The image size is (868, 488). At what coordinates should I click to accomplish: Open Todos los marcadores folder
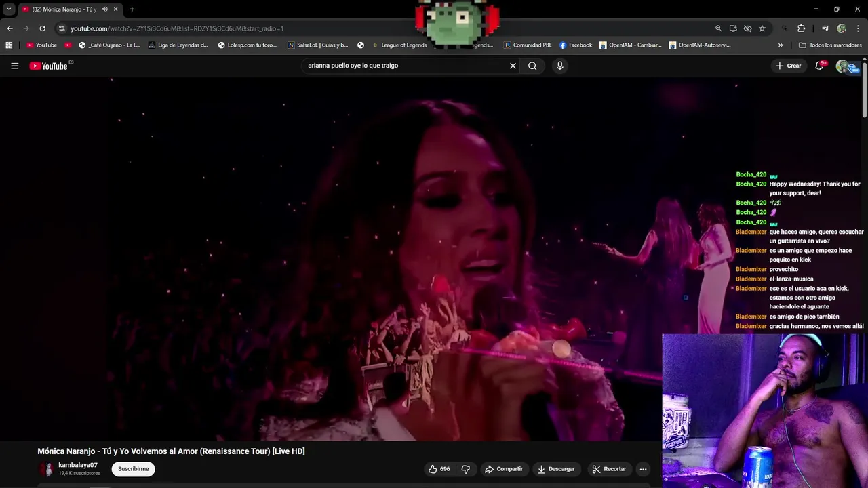coord(830,45)
